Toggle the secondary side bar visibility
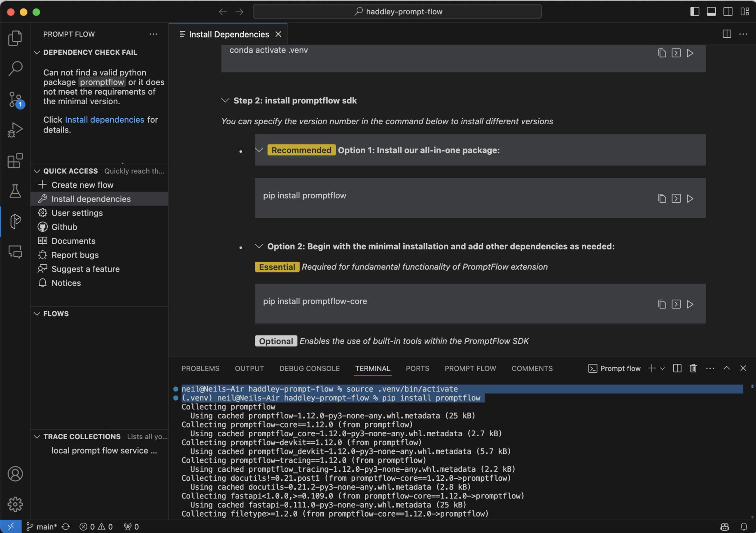The height and width of the screenshot is (533, 756). pos(728,12)
